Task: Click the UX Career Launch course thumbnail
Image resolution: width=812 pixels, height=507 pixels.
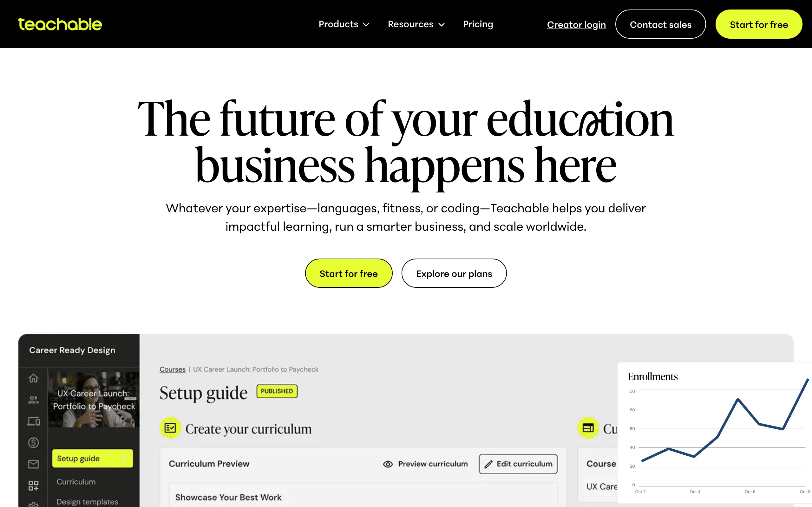Action: point(94,399)
